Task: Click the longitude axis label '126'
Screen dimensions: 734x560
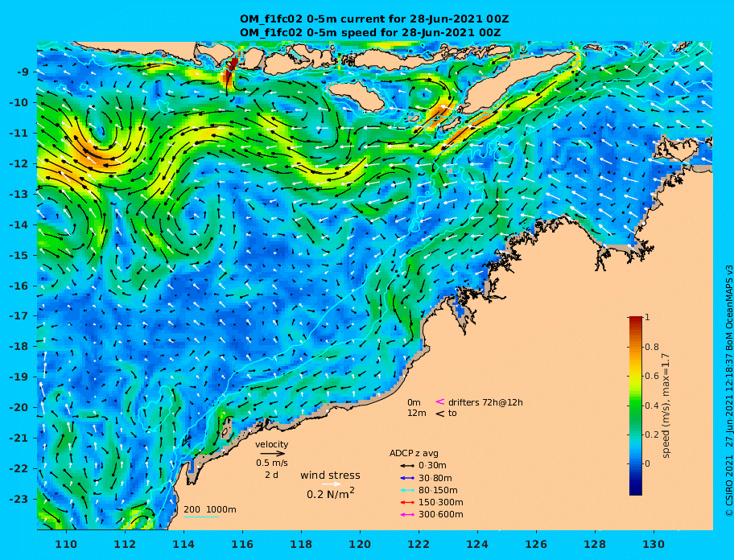Action: tap(537, 544)
